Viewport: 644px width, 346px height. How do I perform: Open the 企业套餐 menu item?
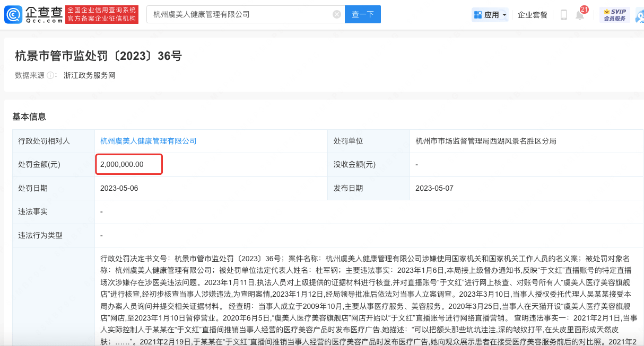[532, 15]
